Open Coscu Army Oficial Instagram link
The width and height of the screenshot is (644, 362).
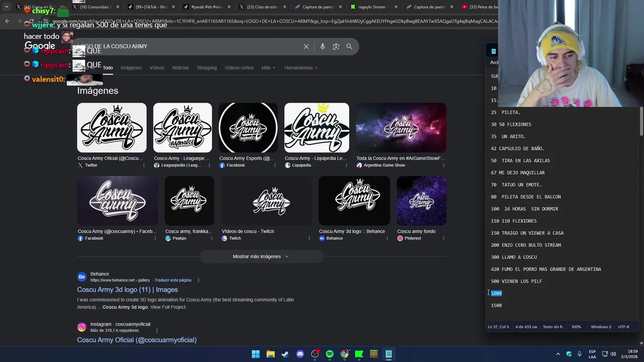137,340
